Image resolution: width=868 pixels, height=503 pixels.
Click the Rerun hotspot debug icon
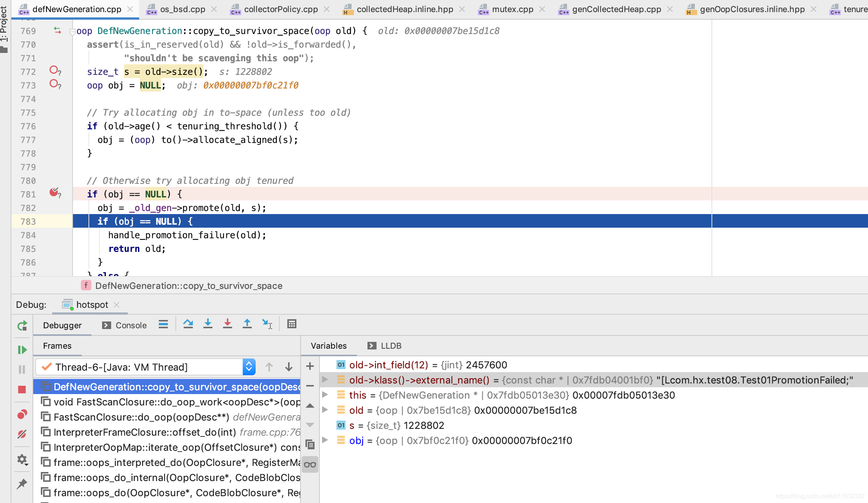point(22,326)
